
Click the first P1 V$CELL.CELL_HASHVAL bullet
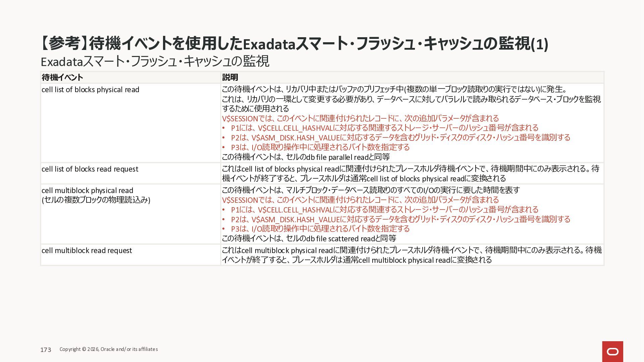tap(384, 128)
